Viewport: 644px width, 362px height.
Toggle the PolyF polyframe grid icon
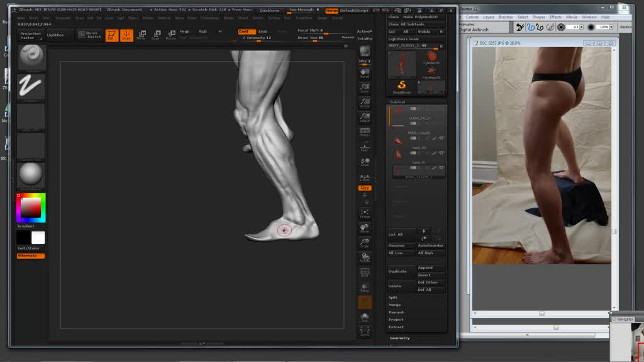(365, 273)
